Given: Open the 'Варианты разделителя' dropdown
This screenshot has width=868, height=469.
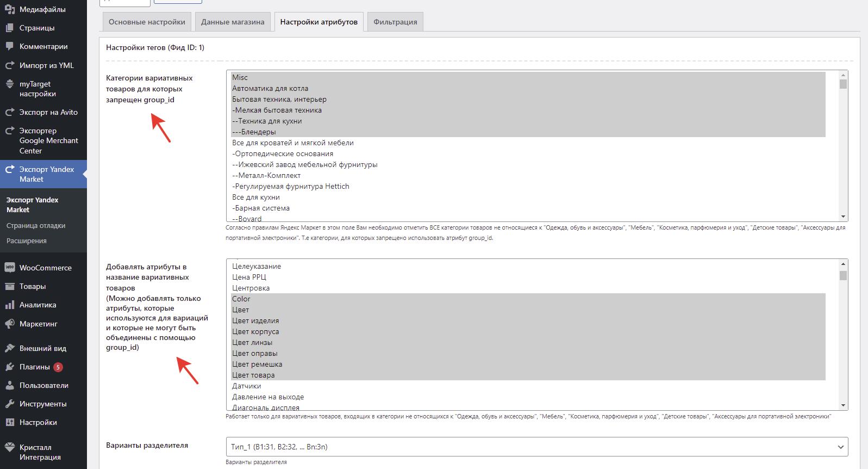Looking at the screenshot, I should [536, 447].
